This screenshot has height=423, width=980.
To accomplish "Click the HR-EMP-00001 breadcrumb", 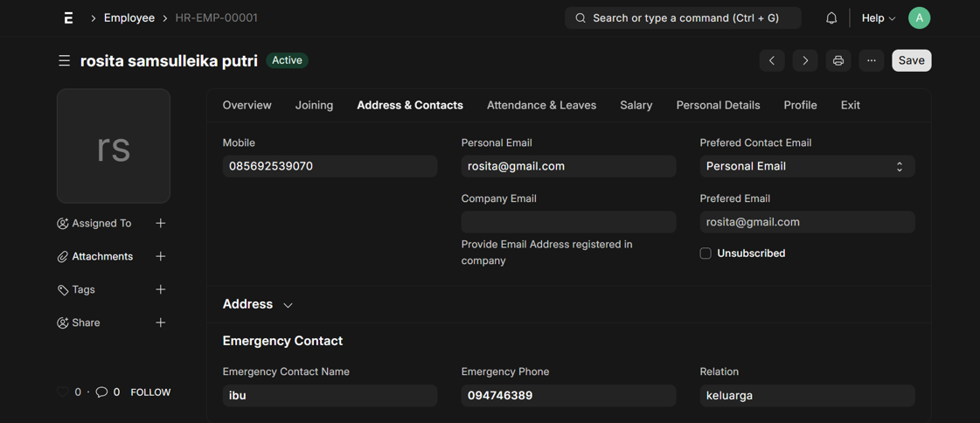I will click(216, 18).
